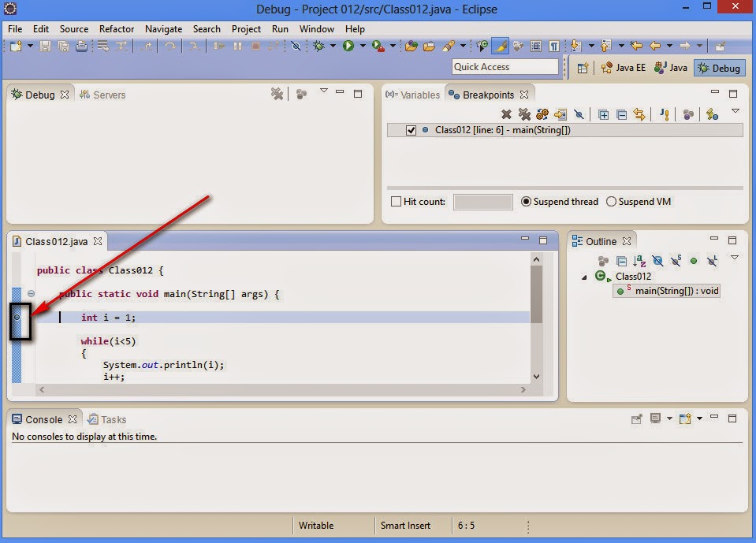Open the Run menu
The height and width of the screenshot is (543, 756).
click(x=279, y=29)
